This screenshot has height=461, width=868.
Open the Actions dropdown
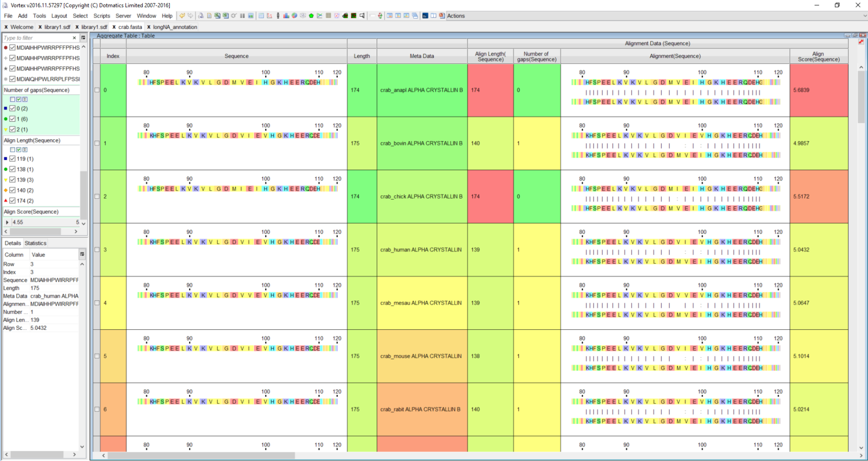pos(455,16)
